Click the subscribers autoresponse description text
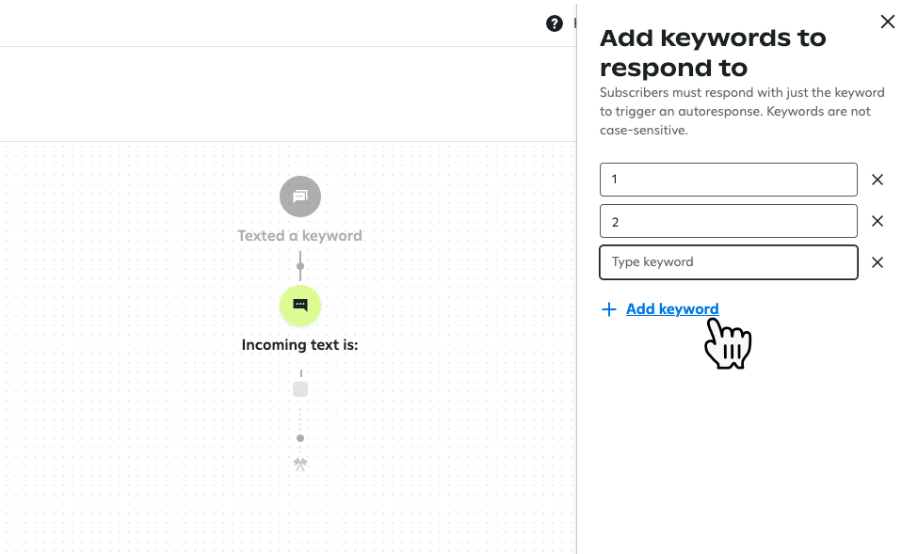The image size is (916, 554). tap(742, 111)
